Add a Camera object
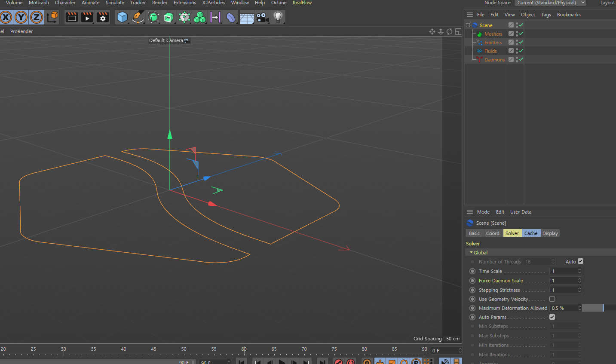This screenshot has height=364, width=616. click(x=262, y=17)
